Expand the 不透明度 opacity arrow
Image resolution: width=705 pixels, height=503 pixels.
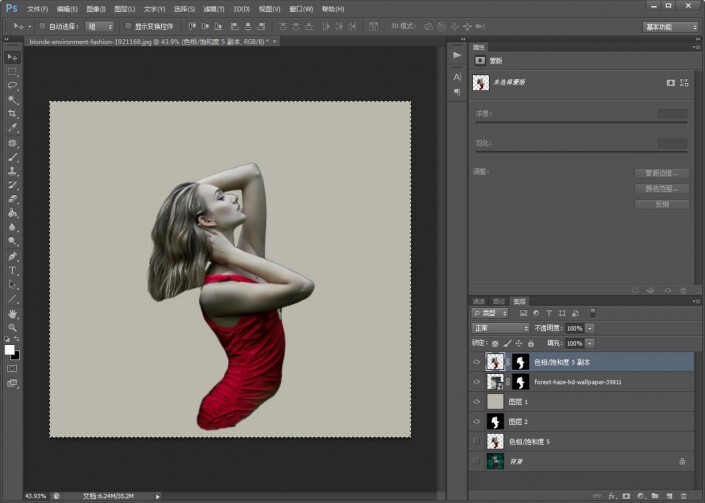click(x=590, y=328)
